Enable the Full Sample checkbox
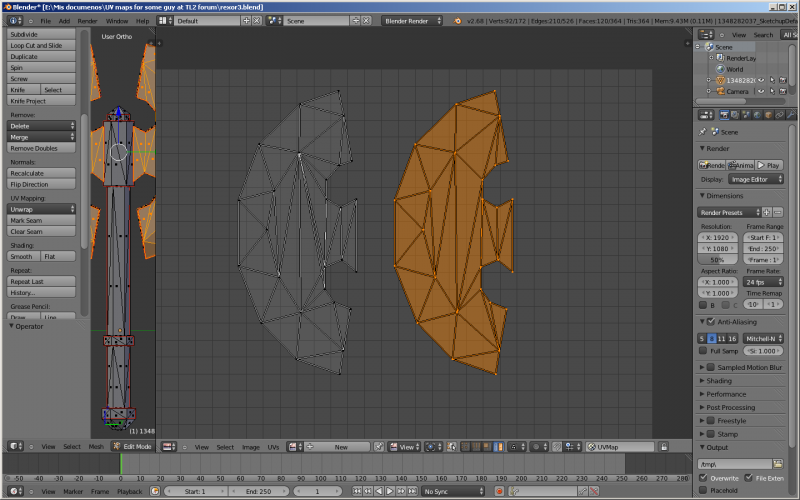800x500 pixels. tap(703, 351)
